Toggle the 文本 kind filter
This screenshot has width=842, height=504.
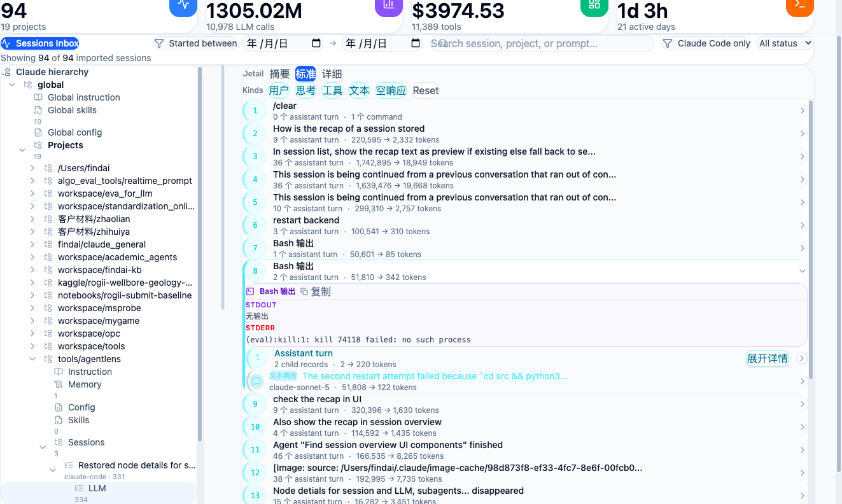[x=359, y=90]
